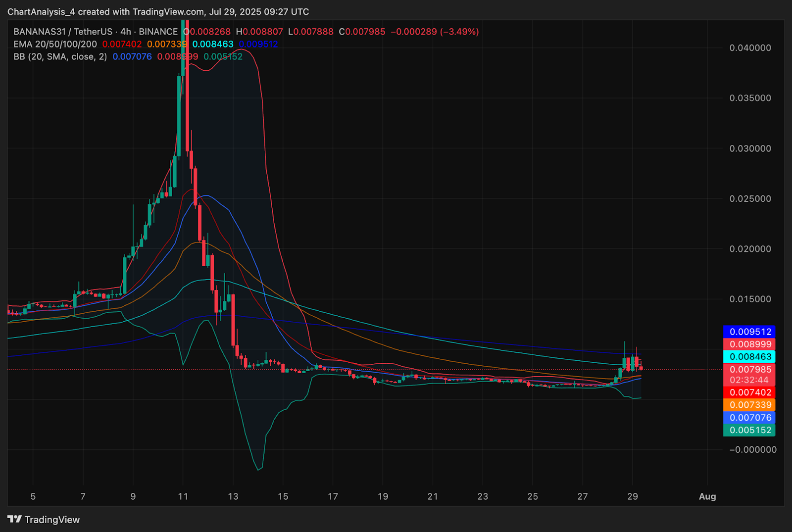Select date 29 on the time axis
The height and width of the screenshot is (532, 792).
(633, 496)
